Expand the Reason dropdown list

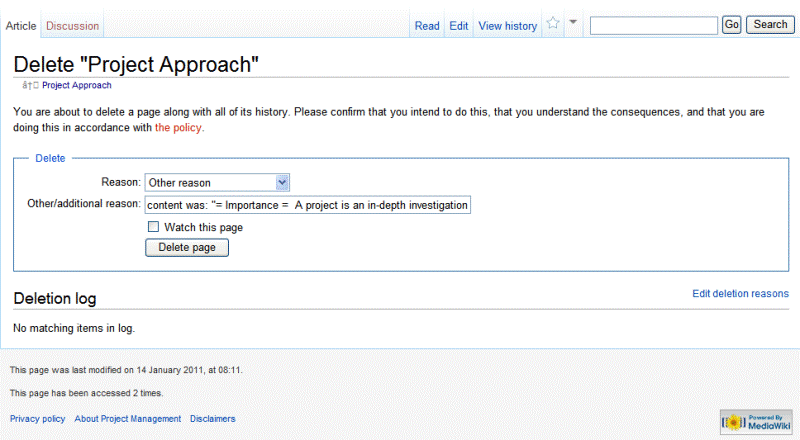217,183
